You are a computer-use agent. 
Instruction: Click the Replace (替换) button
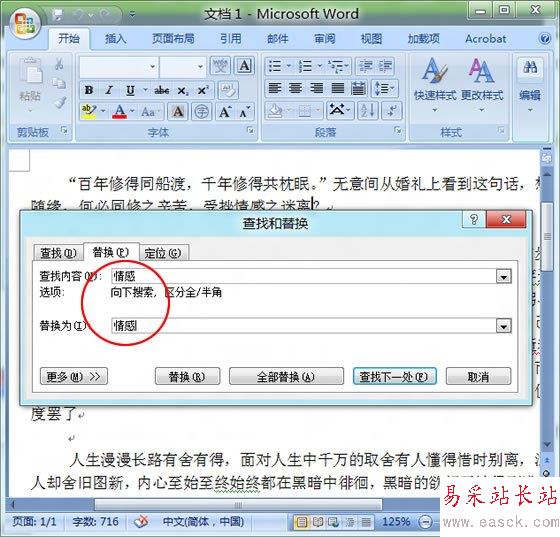tap(187, 376)
